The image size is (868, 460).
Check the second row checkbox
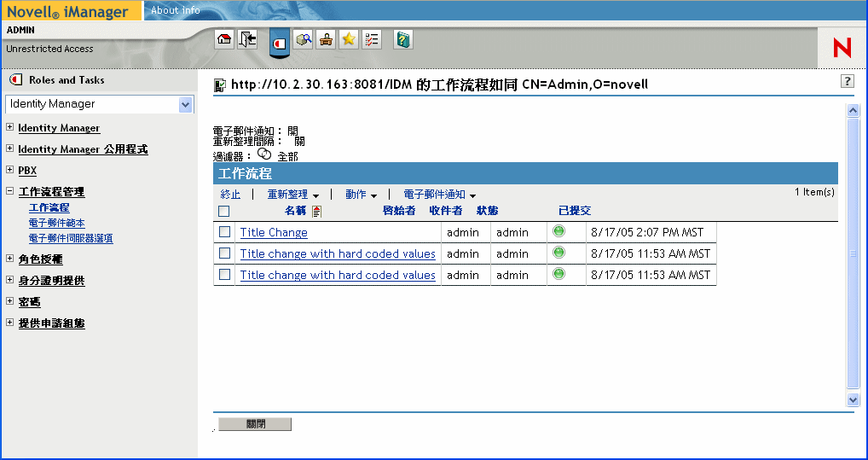224,253
